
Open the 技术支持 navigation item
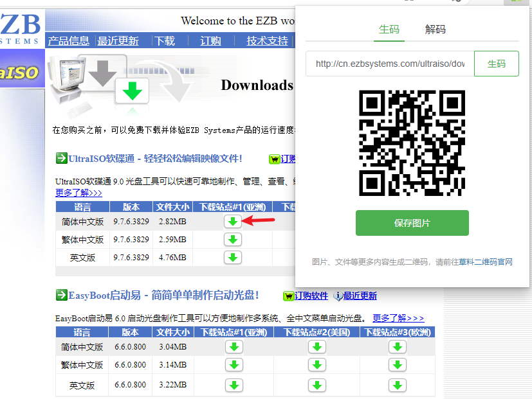click(267, 40)
